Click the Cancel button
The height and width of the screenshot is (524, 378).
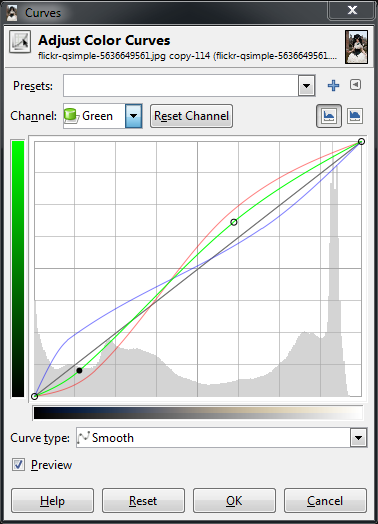[325, 500]
